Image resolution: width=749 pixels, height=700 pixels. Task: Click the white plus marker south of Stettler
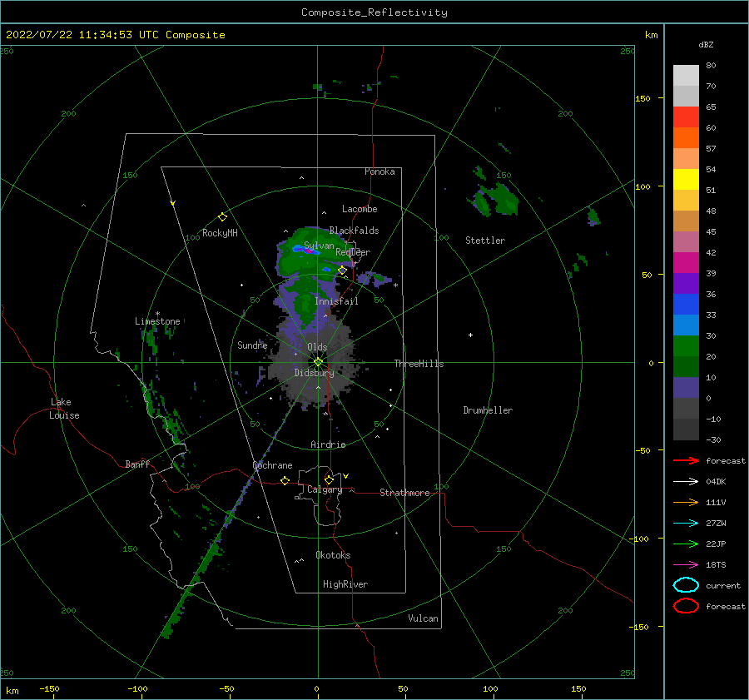tap(470, 335)
